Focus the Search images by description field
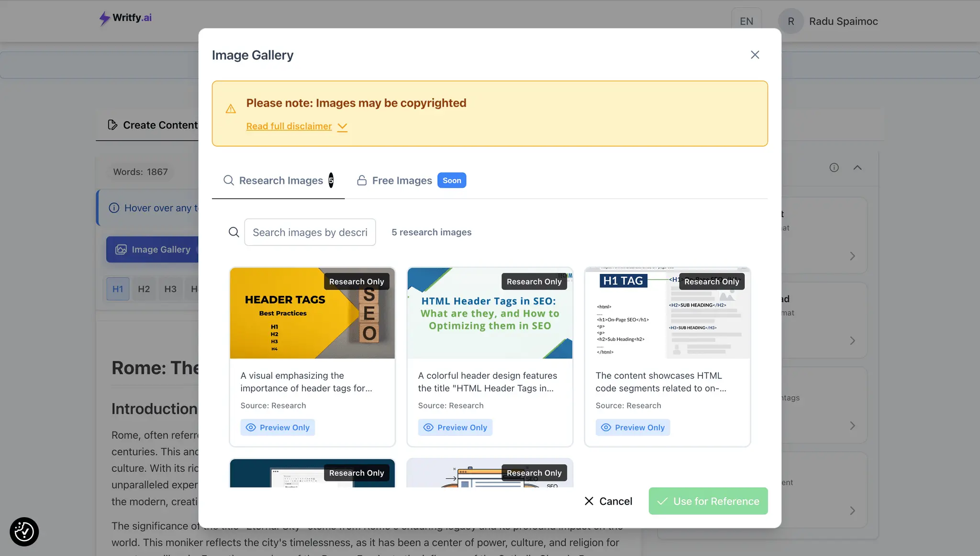The width and height of the screenshot is (980, 556). [310, 232]
